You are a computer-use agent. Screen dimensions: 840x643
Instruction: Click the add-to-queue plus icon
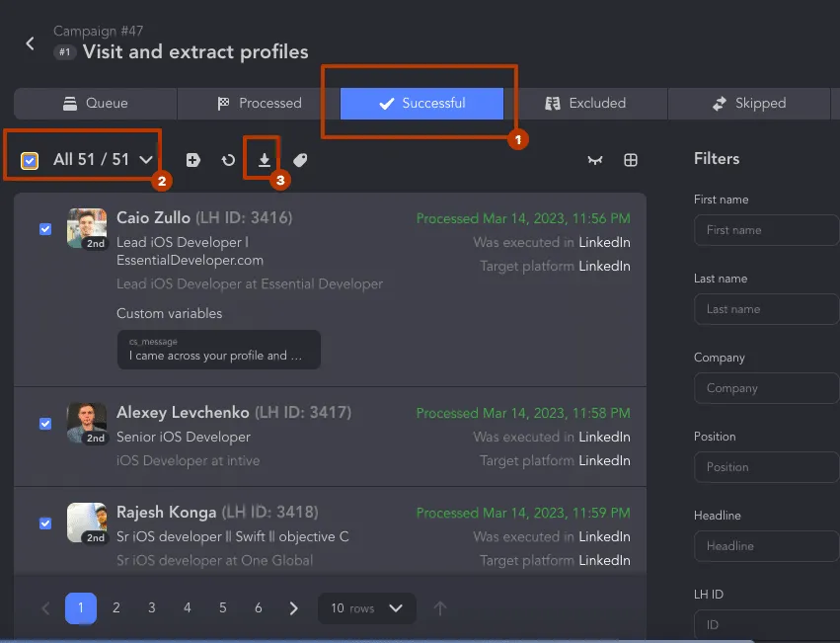point(193,160)
